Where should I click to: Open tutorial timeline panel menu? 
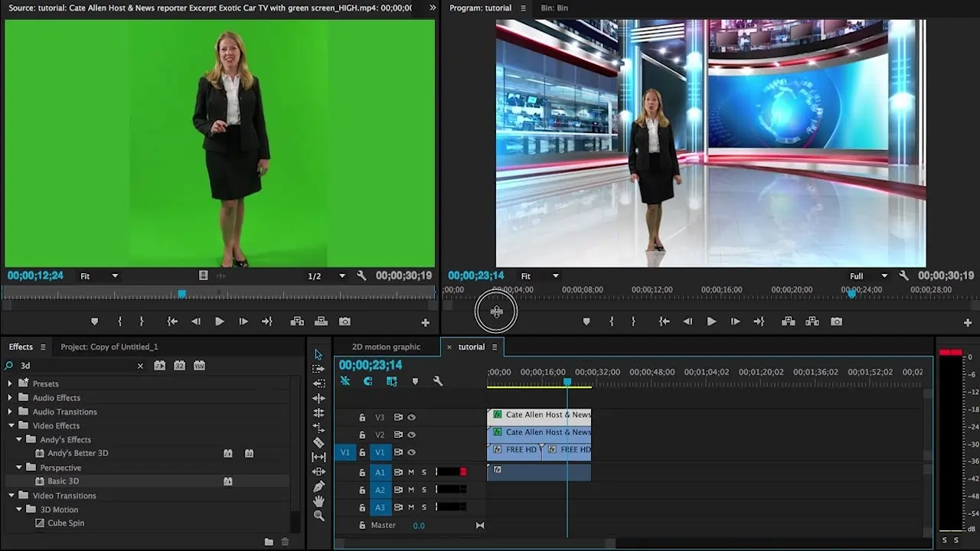[495, 347]
